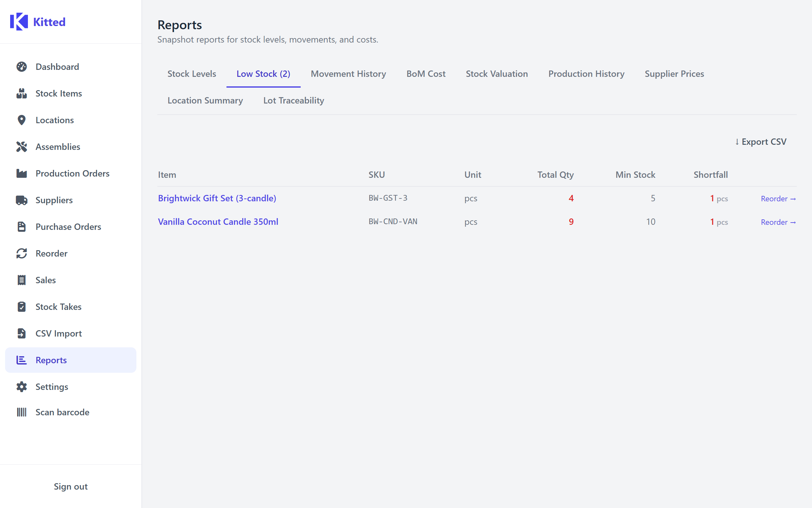Click total quantity 9 for Vanilla Coconut
The width and height of the screenshot is (812, 508).
pyautogui.click(x=571, y=222)
